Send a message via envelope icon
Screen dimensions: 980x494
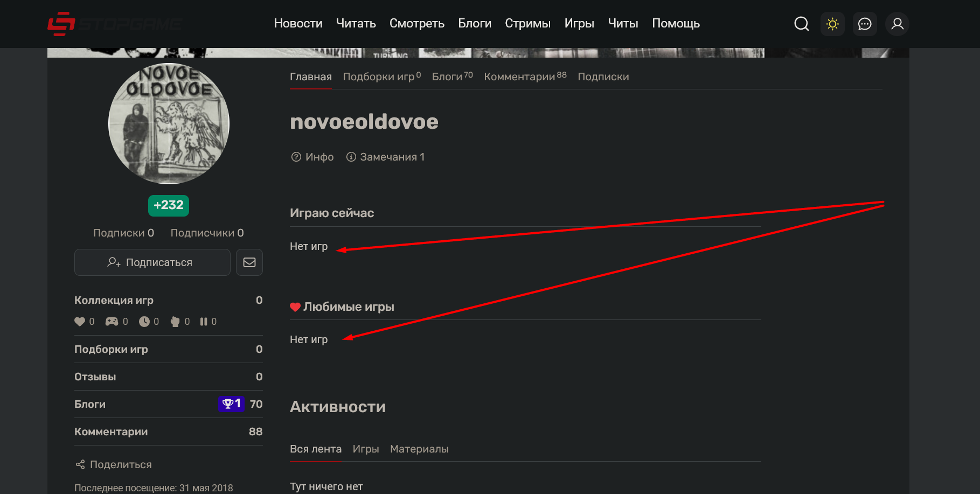tap(249, 262)
